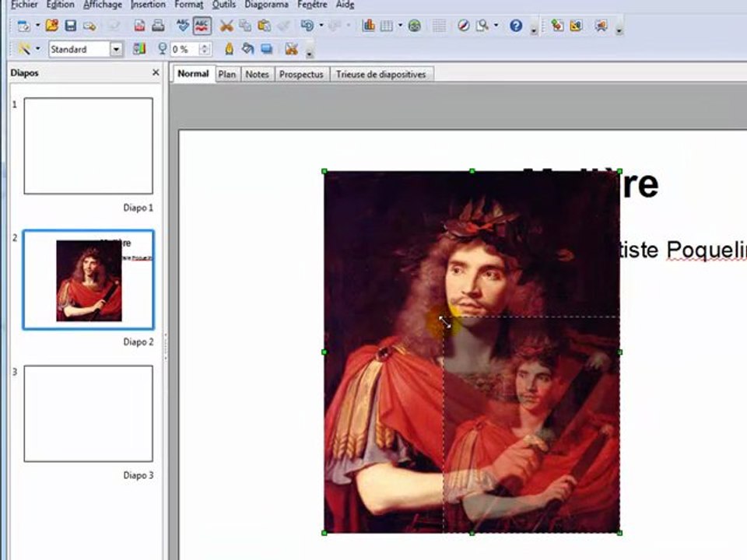747x560 pixels.
Task: Open the Fichier menu
Action: click(x=24, y=5)
